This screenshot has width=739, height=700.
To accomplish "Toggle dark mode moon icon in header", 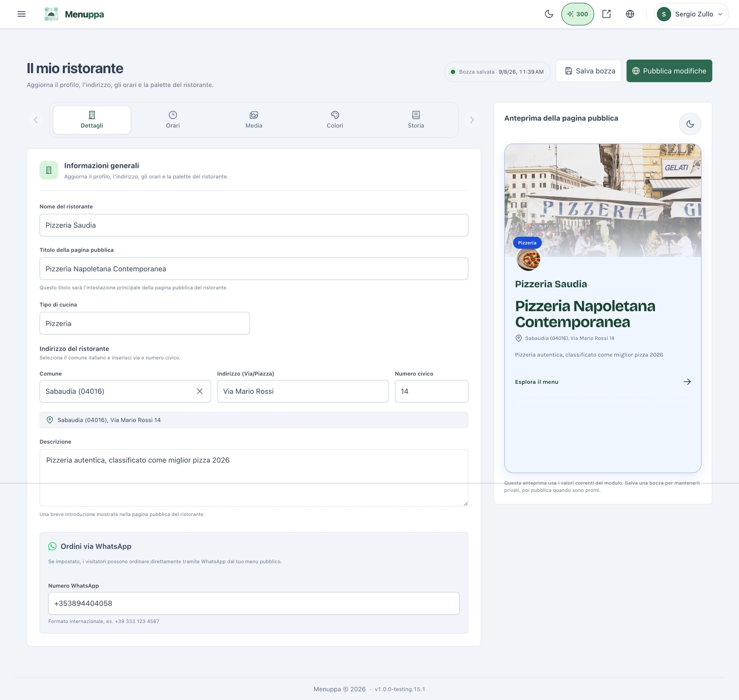I will tap(549, 14).
